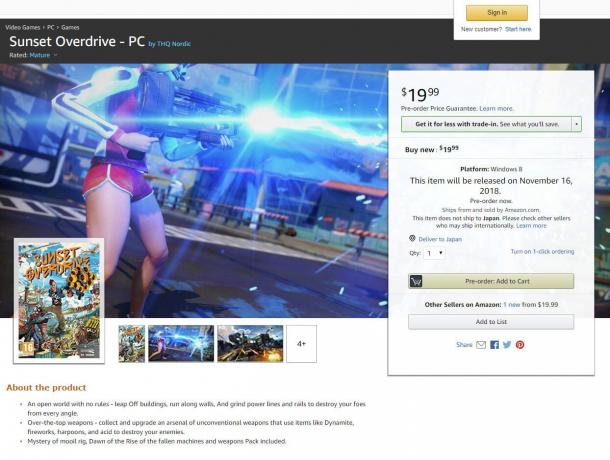The width and height of the screenshot is (610, 460).
Task: Click the $19.99 Buy new price
Action: point(449,149)
